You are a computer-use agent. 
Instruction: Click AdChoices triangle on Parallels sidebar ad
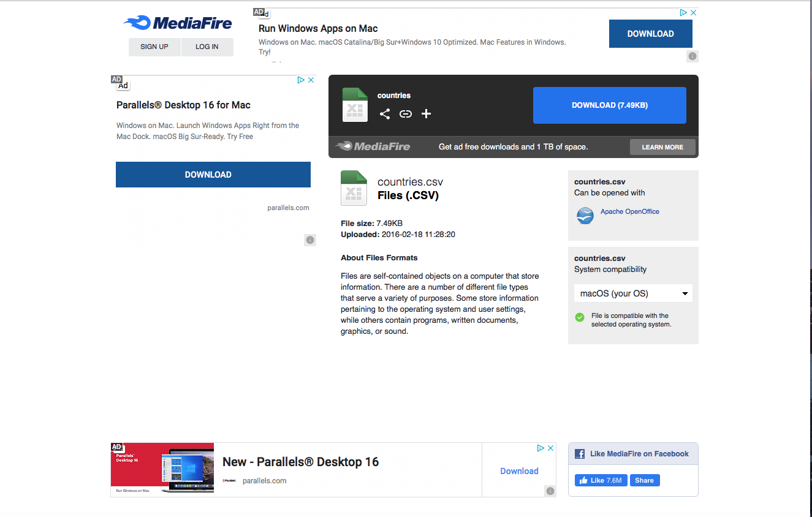(x=301, y=80)
